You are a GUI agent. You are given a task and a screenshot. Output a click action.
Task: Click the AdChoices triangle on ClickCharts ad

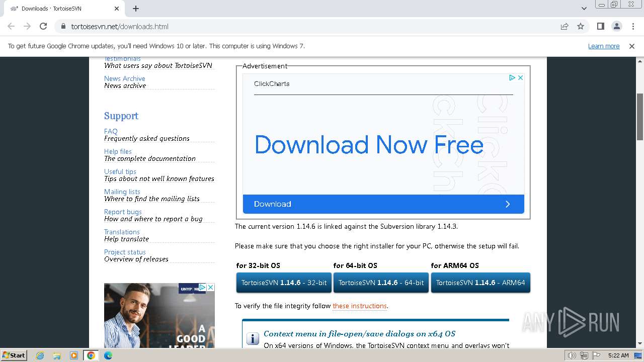pyautogui.click(x=512, y=77)
